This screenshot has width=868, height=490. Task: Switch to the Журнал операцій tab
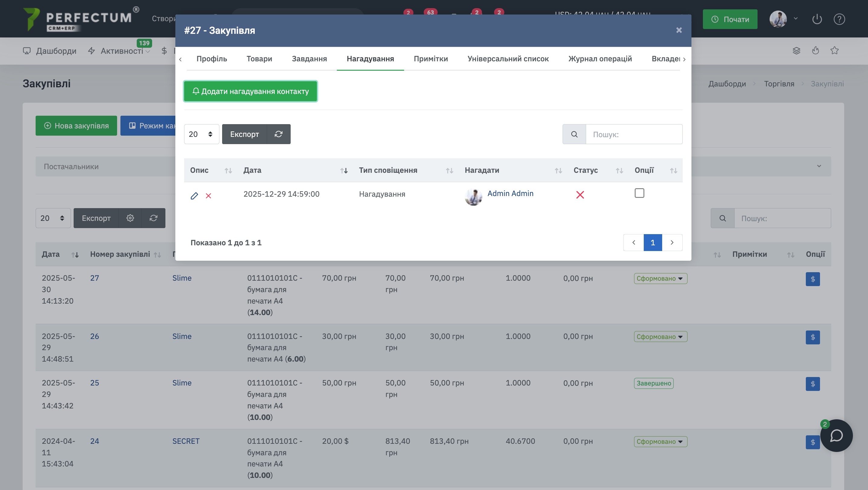(x=600, y=59)
